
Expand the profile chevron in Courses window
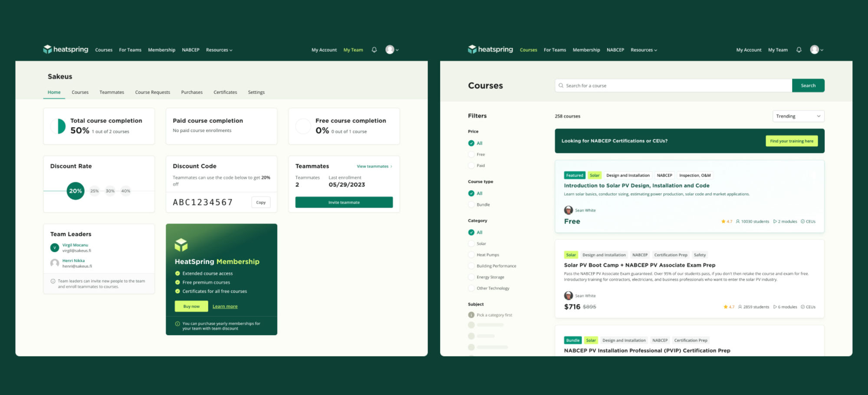click(x=822, y=50)
